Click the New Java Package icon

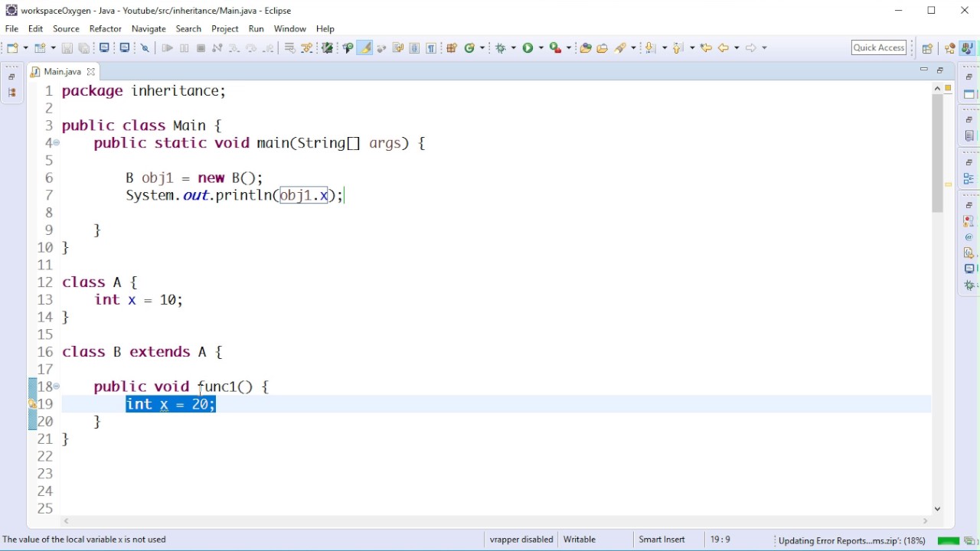452,47
